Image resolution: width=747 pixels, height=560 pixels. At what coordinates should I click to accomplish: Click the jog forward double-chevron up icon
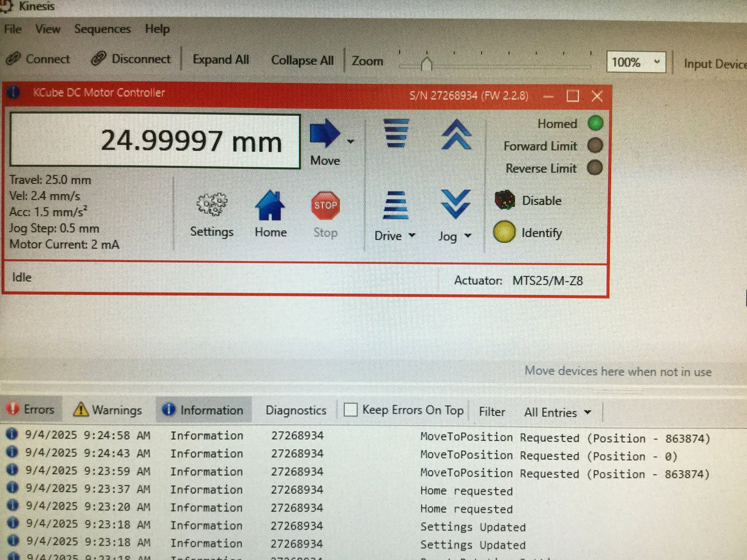[456, 134]
